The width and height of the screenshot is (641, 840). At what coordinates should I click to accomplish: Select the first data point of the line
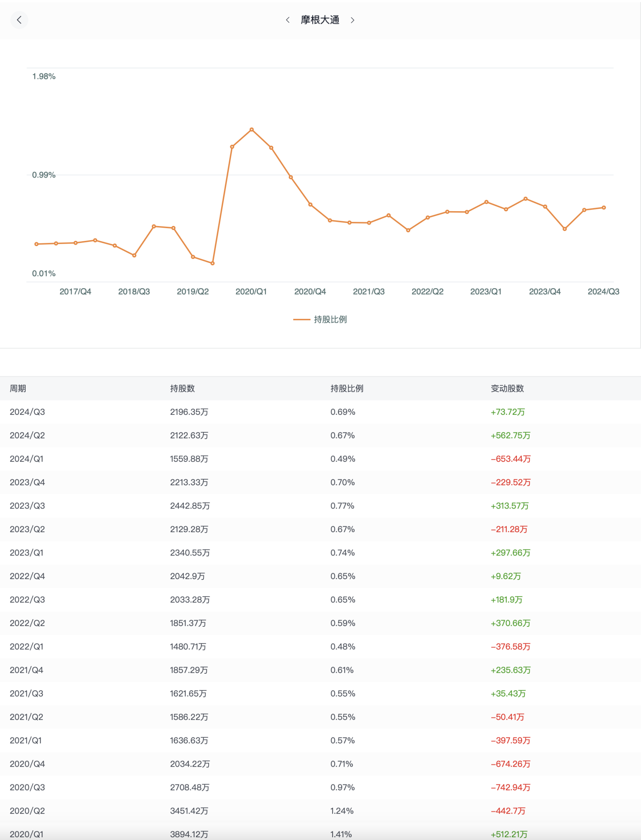[36, 244]
